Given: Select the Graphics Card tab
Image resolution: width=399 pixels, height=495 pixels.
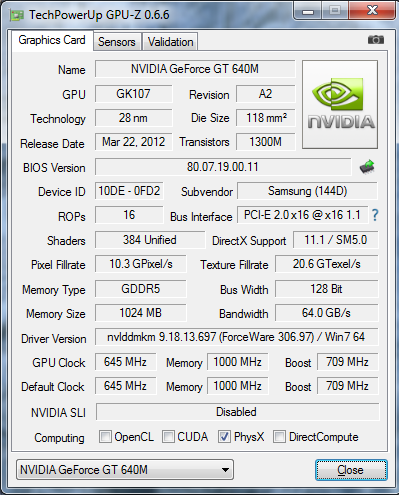Looking at the screenshot, I should pos(52,41).
